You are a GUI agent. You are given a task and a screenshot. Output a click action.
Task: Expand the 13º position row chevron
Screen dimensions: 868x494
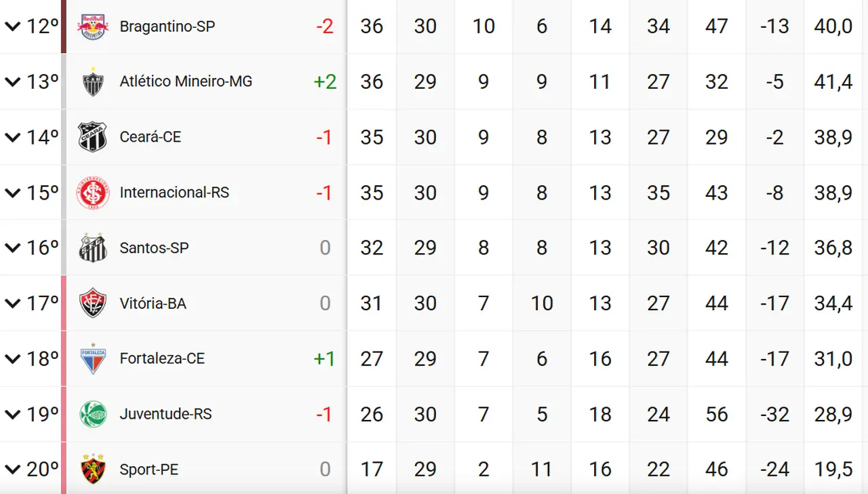12,82
